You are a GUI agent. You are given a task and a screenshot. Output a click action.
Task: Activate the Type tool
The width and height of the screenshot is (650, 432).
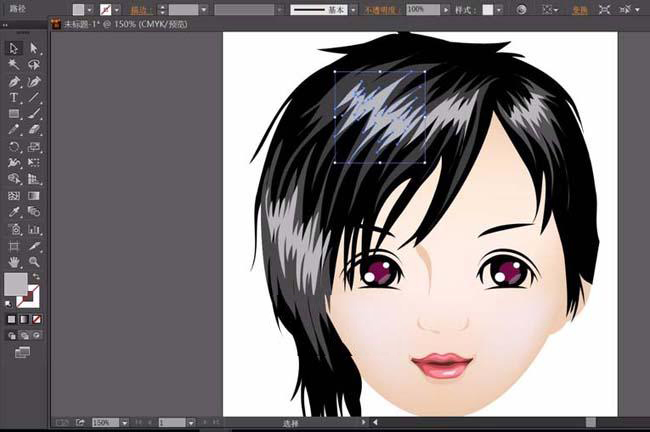click(14, 97)
